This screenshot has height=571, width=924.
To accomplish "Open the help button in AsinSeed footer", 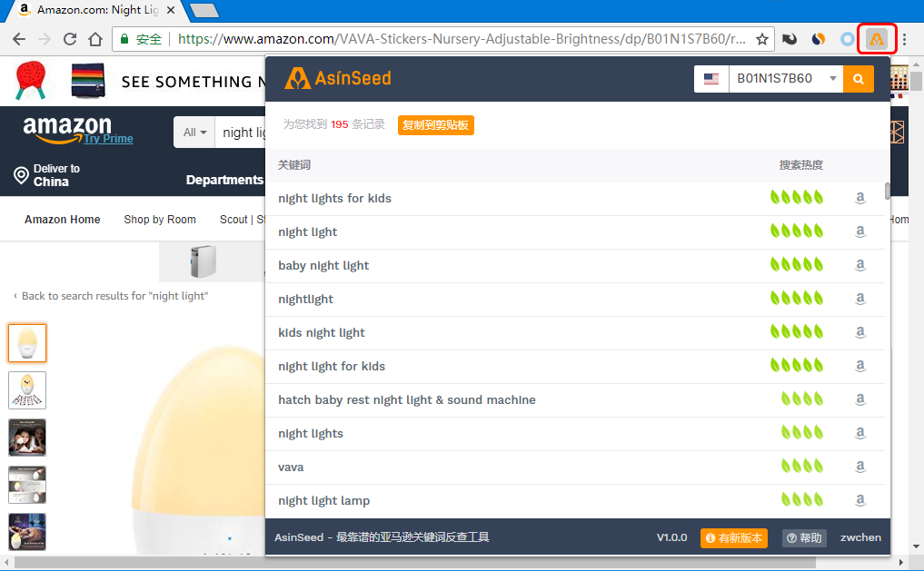I will 804,538.
